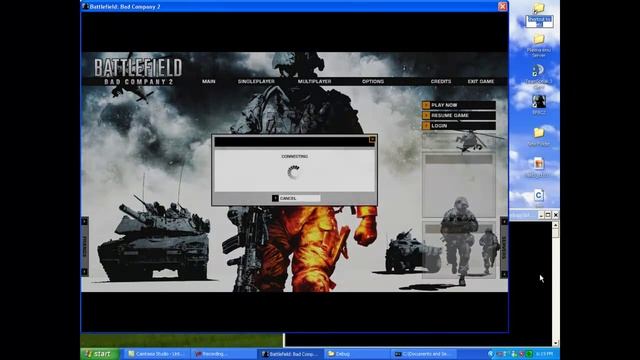This screenshot has width=640, height=360.
Task: Click the PLAY NOW button
Action: coord(459,105)
